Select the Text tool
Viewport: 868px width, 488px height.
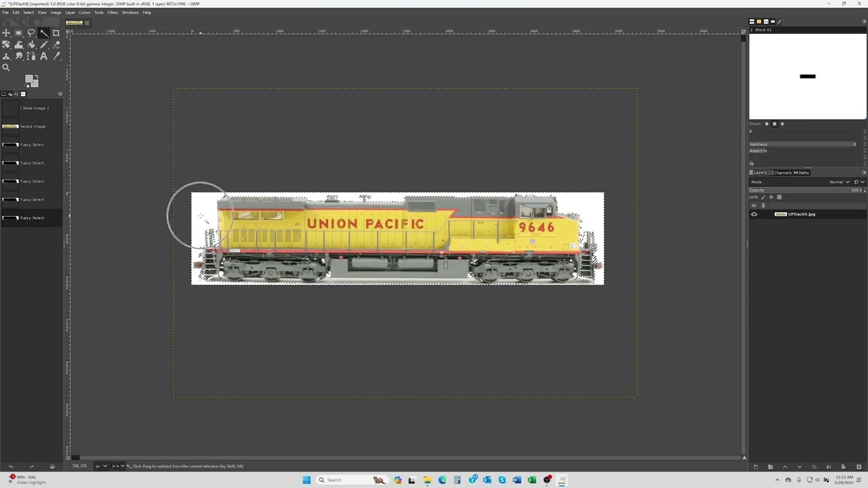pos(44,56)
